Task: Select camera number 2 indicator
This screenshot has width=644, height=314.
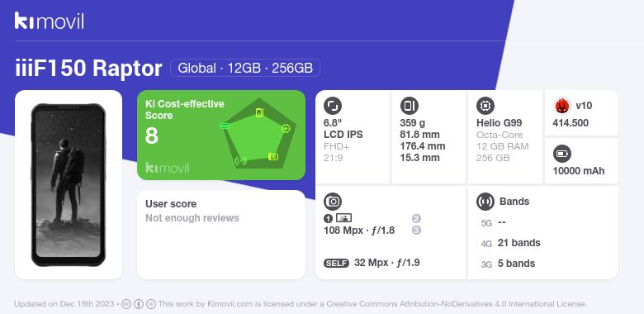Action: pos(416,219)
